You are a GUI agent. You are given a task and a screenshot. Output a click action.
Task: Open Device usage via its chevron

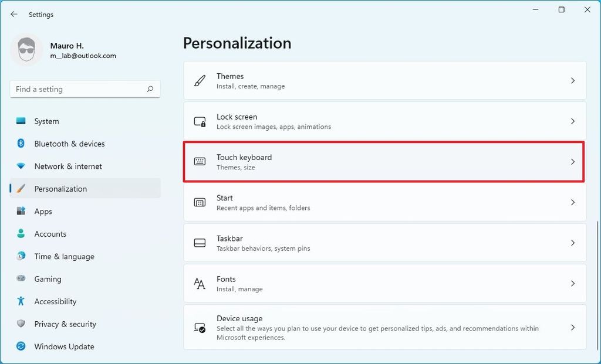click(x=573, y=328)
